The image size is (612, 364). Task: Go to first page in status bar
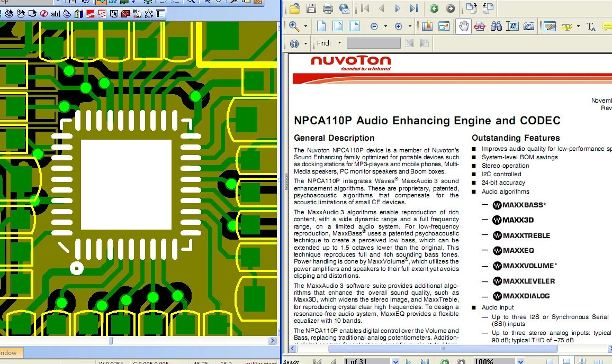(x=317, y=362)
